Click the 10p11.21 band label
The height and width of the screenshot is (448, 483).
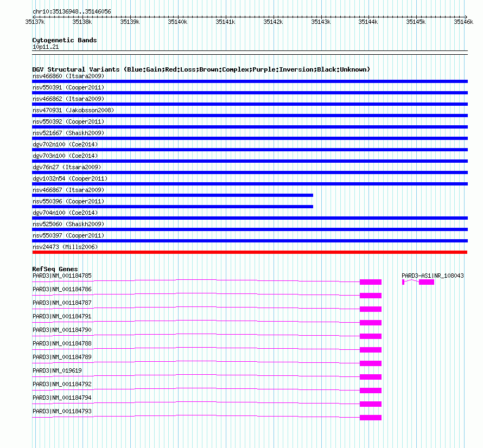click(x=46, y=47)
